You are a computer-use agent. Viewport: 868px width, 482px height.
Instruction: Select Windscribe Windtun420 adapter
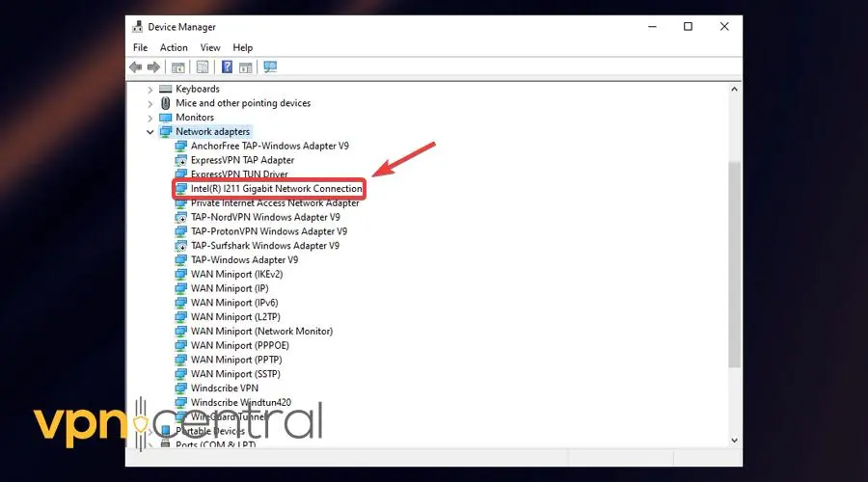241,402
